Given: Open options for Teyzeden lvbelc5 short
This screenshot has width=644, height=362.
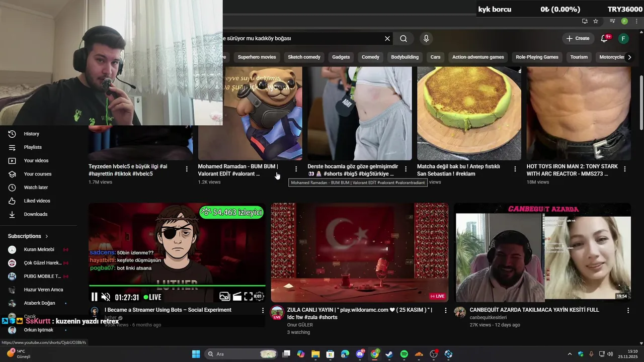Looking at the screenshot, I should (187, 169).
